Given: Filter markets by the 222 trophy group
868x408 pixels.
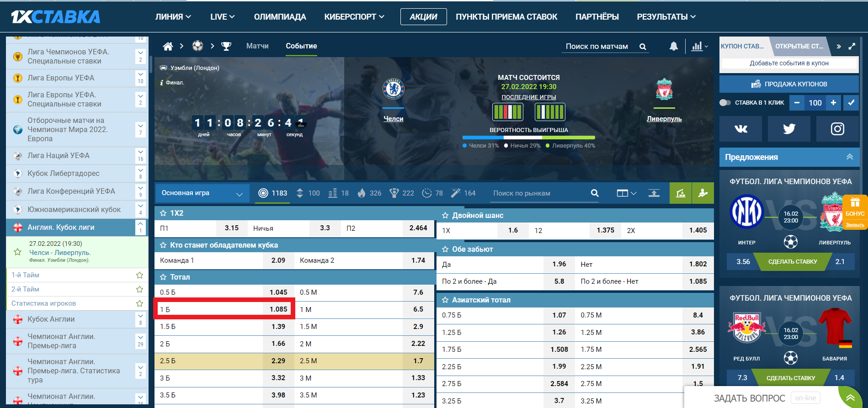Looking at the screenshot, I should [x=402, y=193].
